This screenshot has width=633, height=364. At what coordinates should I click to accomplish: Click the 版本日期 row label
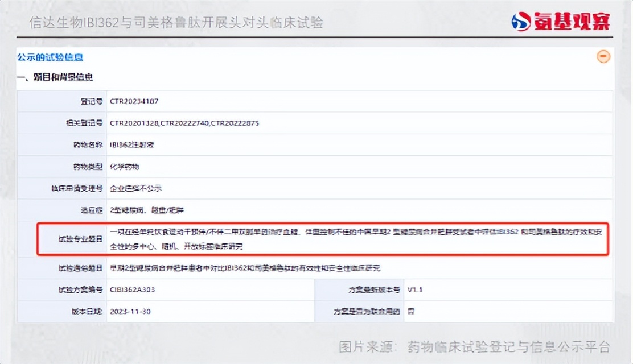point(87,312)
